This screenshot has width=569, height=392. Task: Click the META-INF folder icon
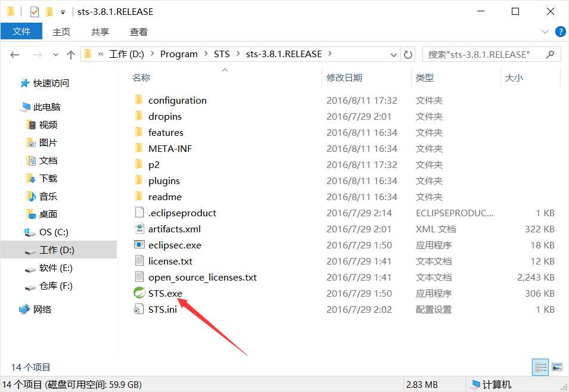pyautogui.click(x=139, y=148)
